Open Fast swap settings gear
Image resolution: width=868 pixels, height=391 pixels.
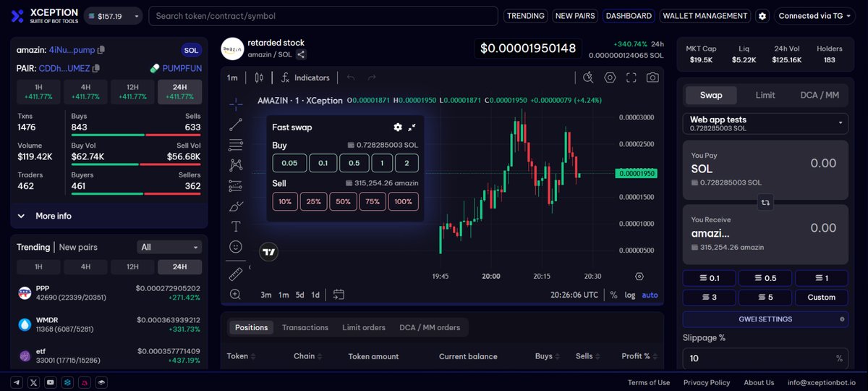click(397, 127)
